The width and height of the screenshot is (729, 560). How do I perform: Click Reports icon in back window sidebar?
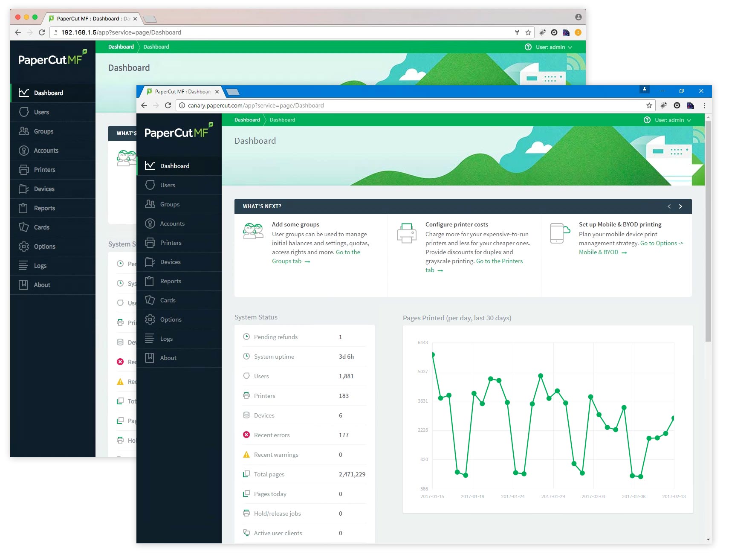(x=24, y=208)
